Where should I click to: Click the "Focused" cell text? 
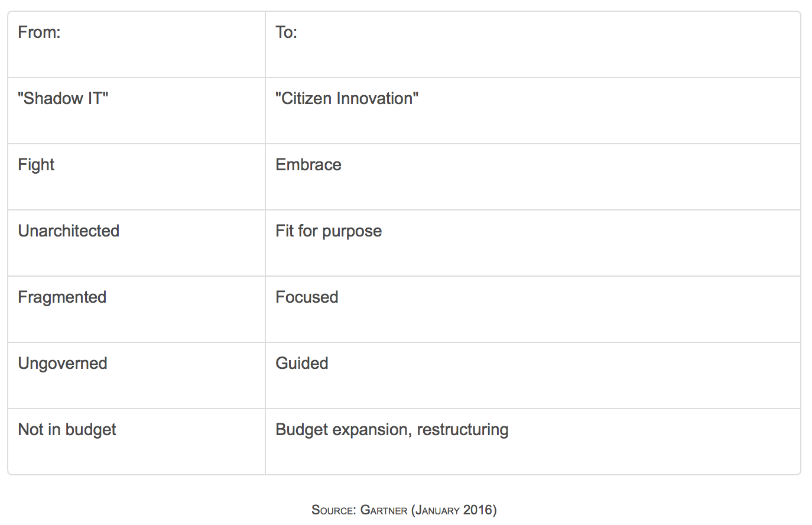pos(307,297)
